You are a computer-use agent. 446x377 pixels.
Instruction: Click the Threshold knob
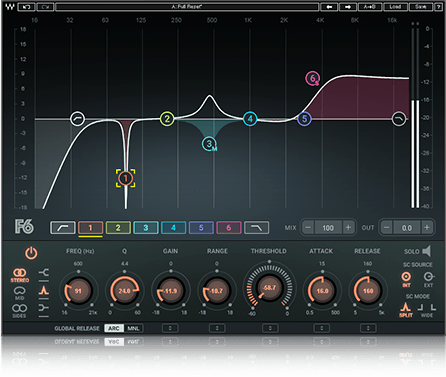coord(269,288)
